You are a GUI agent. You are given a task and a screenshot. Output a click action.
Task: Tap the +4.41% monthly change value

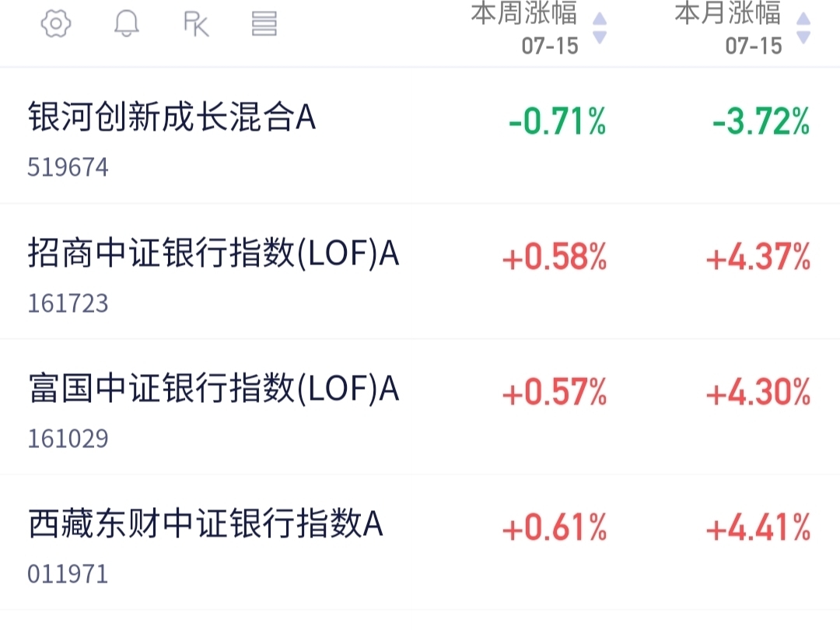[758, 527]
